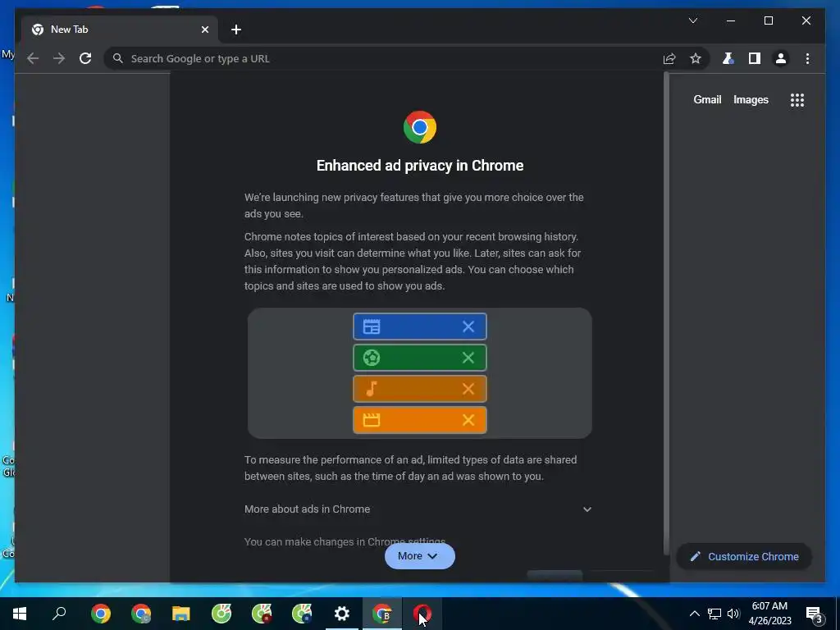Share this page icon in address bar

pyautogui.click(x=669, y=58)
